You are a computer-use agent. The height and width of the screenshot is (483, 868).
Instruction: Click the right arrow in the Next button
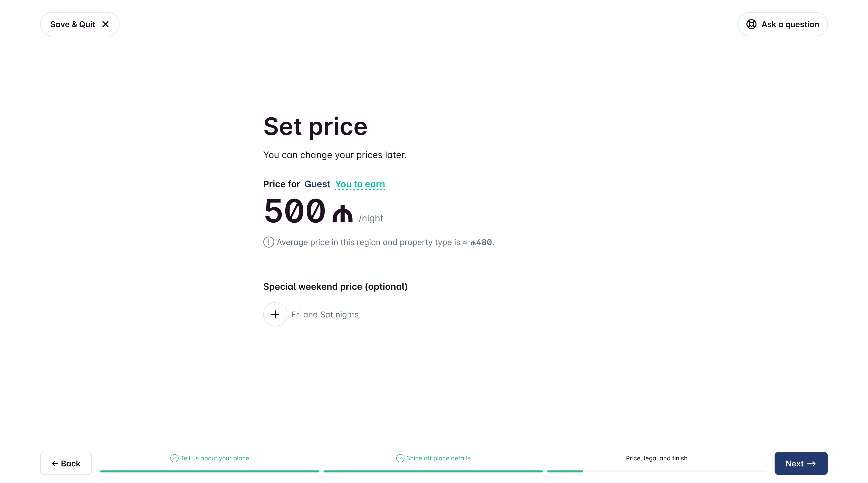click(811, 463)
